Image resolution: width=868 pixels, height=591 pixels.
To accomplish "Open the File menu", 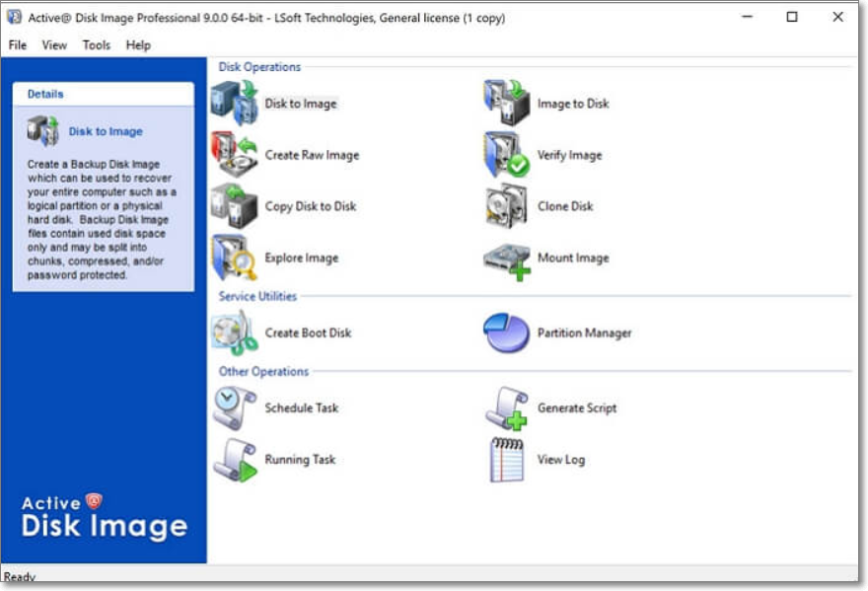I will coord(16,44).
